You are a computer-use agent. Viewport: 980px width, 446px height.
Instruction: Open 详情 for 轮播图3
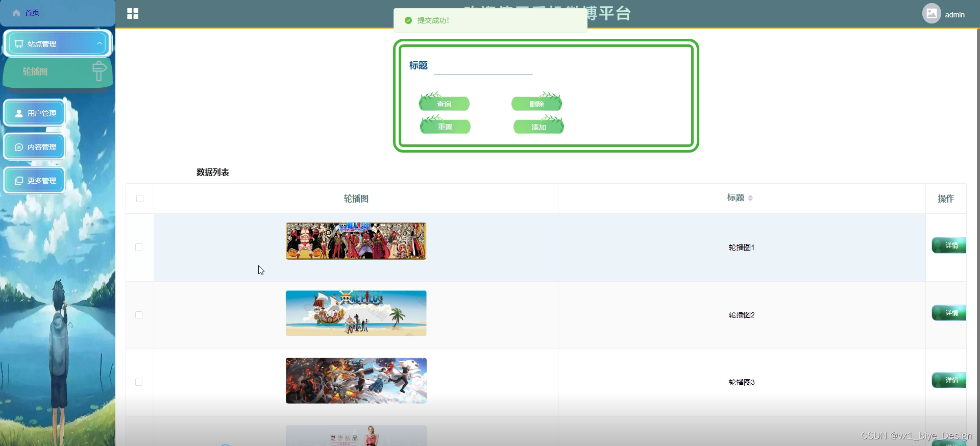pos(949,380)
